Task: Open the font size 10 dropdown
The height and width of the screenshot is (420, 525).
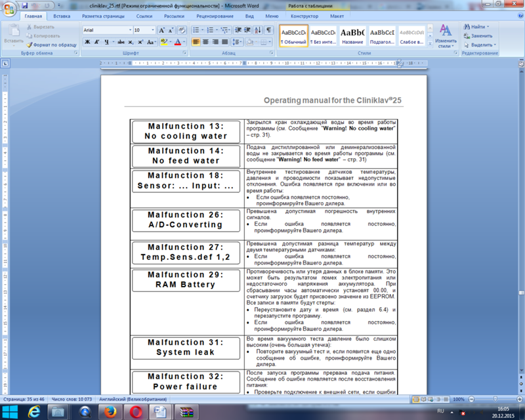Action: tap(153, 30)
